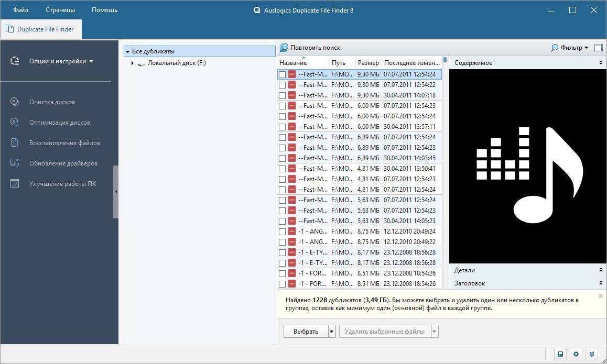Open Оптимизация дисков page
607x364 pixels.
pyautogui.click(x=60, y=123)
